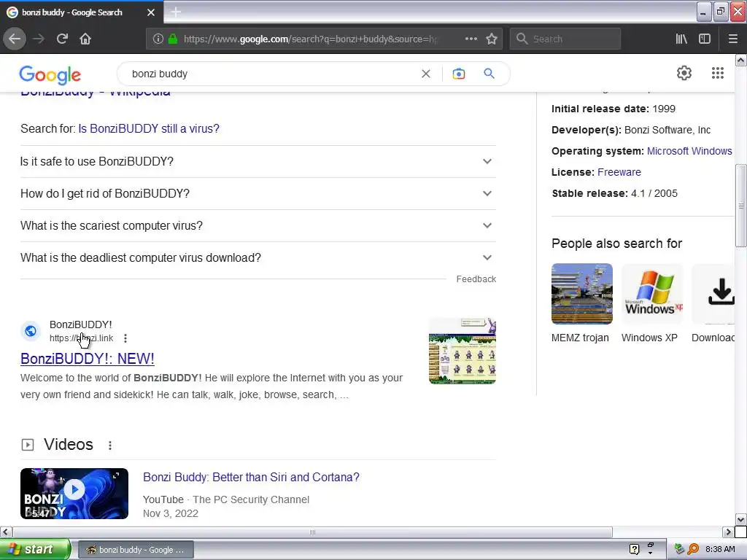
Task: Click the vertical scrollbar thumb
Action: tap(741, 206)
